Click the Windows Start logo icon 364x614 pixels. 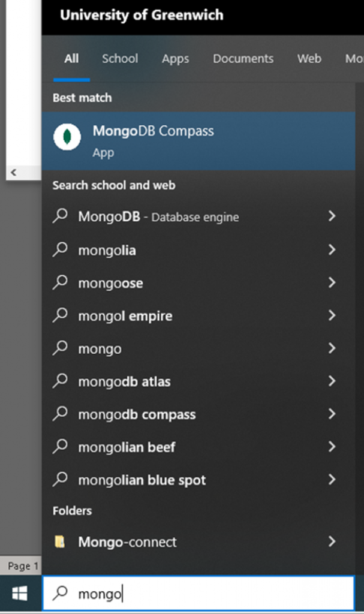[20, 594]
